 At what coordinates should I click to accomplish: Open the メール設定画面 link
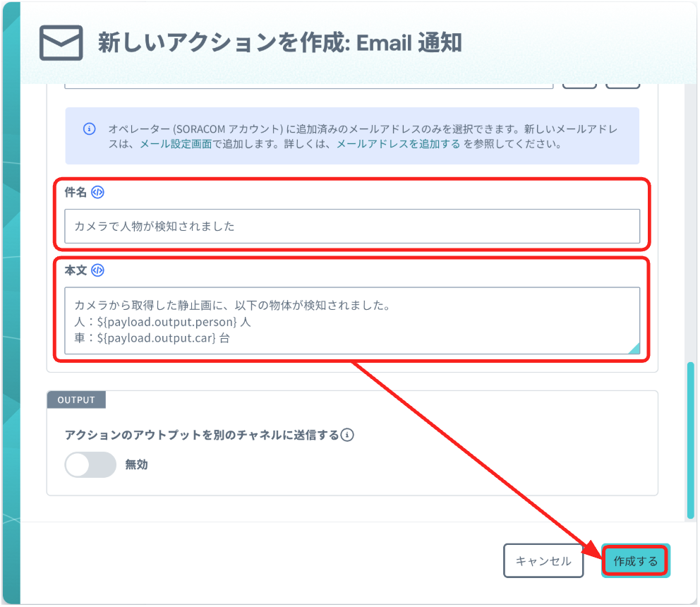pyautogui.click(x=175, y=144)
